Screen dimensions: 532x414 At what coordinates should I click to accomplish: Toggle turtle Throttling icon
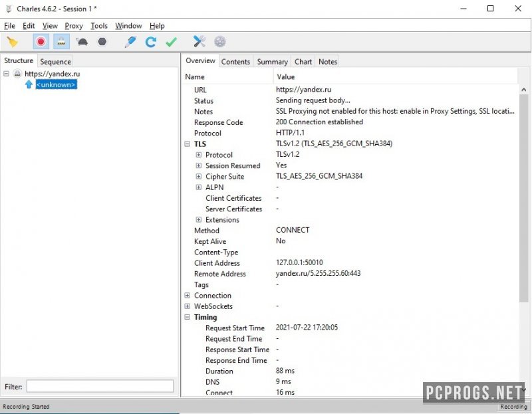pyautogui.click(x=82, y=42)
